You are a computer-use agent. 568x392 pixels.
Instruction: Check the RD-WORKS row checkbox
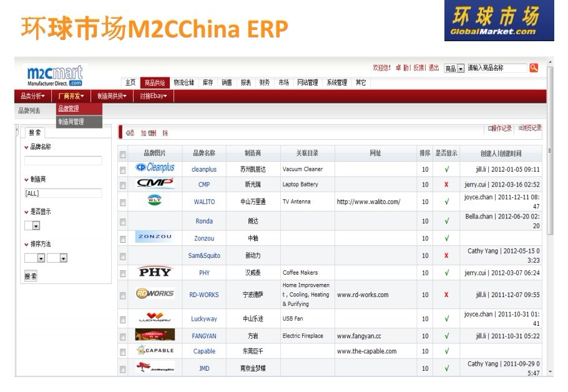[x=123, y=296]
